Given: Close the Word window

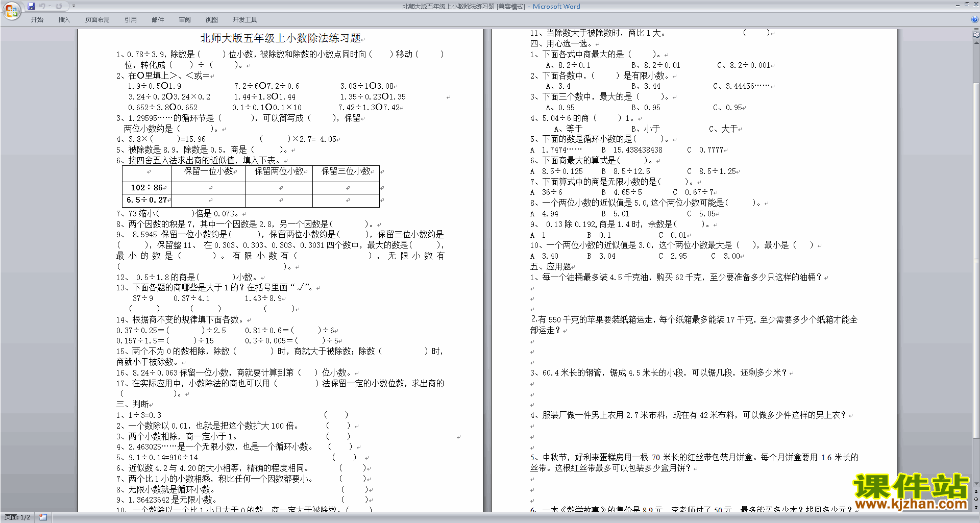Looking at the screenshot, I should coord(975,5).
